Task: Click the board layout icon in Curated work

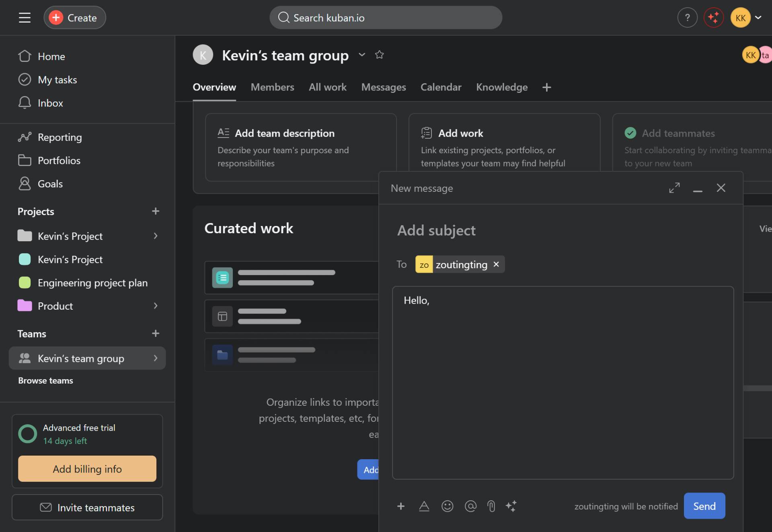Action: pos(222,316)
